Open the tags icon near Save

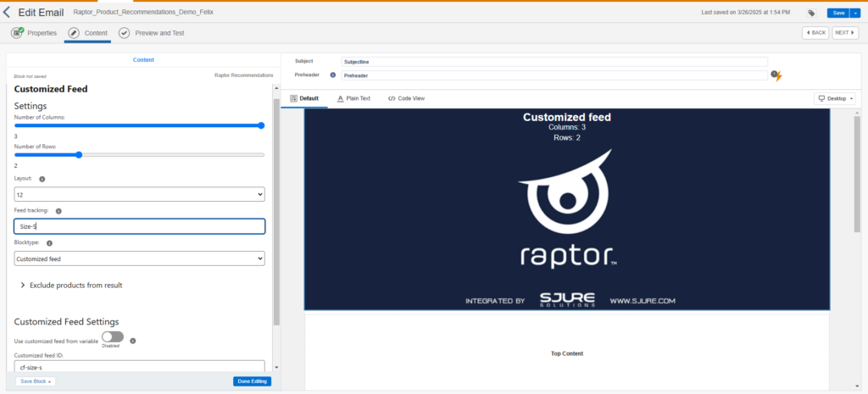click(811, 13)
